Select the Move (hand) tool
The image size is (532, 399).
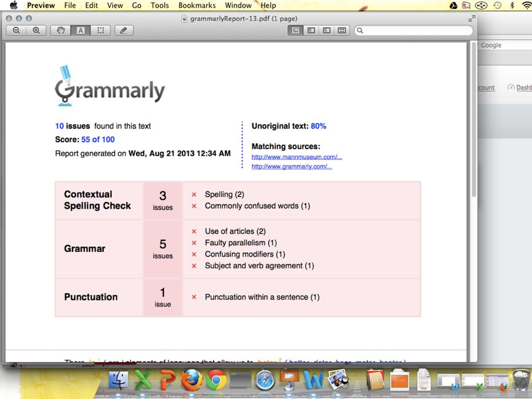61,30
